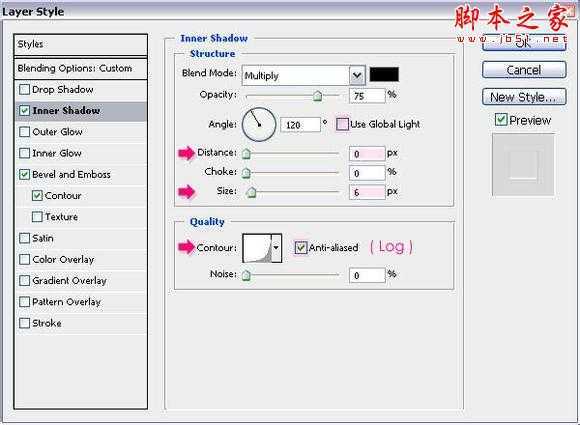Screen dimensions: 580x425
Task: Click the Noise value field
Action: tap(367, 276)
